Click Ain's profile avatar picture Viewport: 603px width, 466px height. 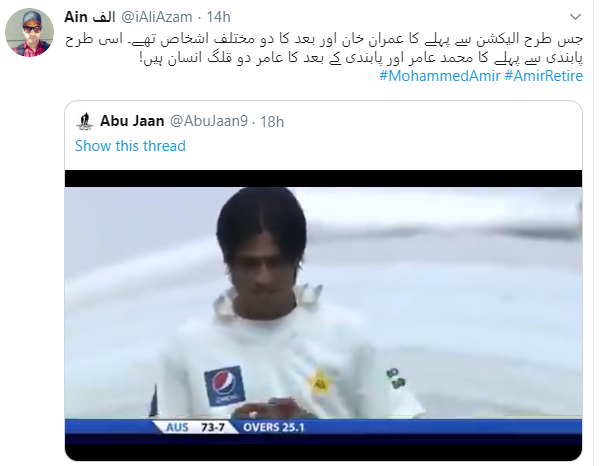[30, 32]
